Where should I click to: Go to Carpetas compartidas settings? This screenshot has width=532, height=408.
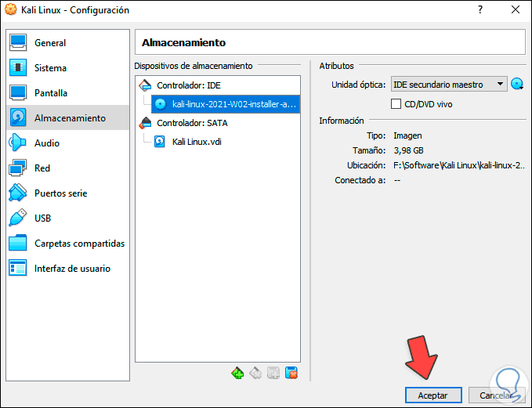(x=67, y=244)
